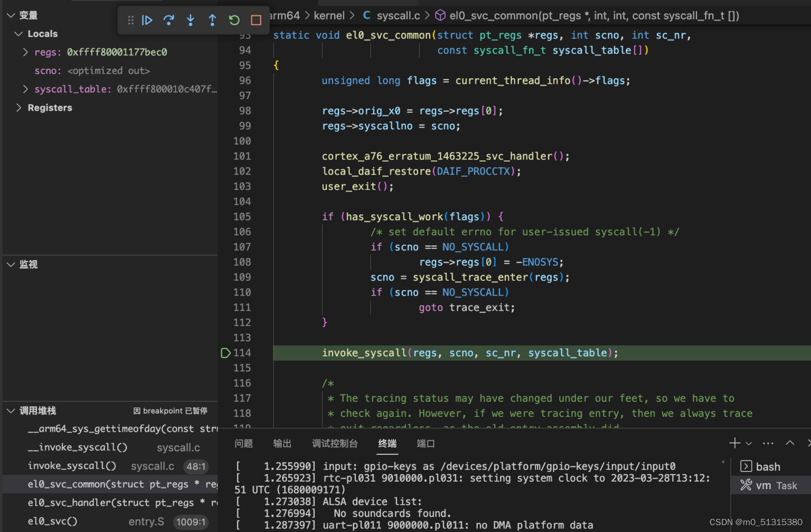Click the Continue debug icon
This screenshot has width=811, height=532.
click(x=147, y=20)
